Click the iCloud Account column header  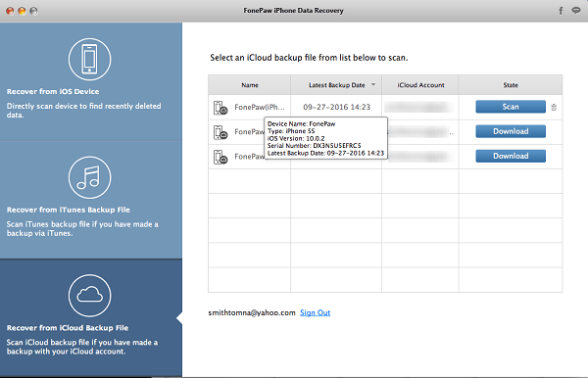coord(420,85)
